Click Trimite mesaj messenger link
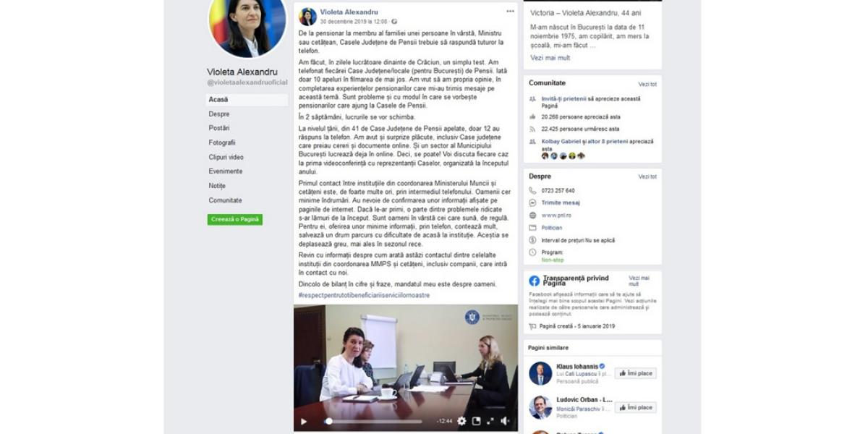 [561, 203]
